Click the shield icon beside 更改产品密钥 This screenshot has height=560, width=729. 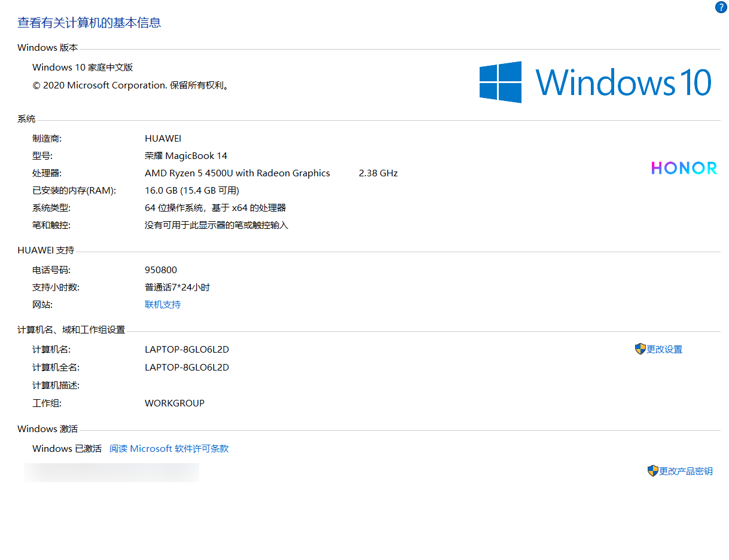point(652,471)
